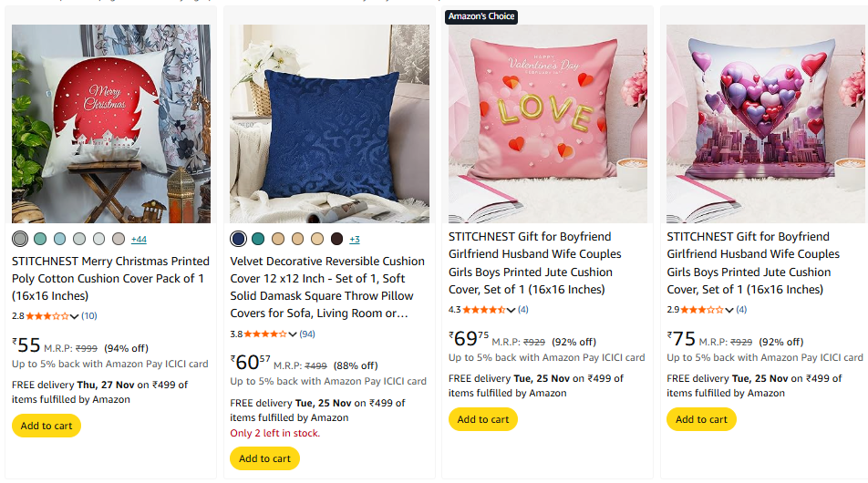
Task: Click the star rating of the Merry Christmas cushion
Action: [47, 316]
